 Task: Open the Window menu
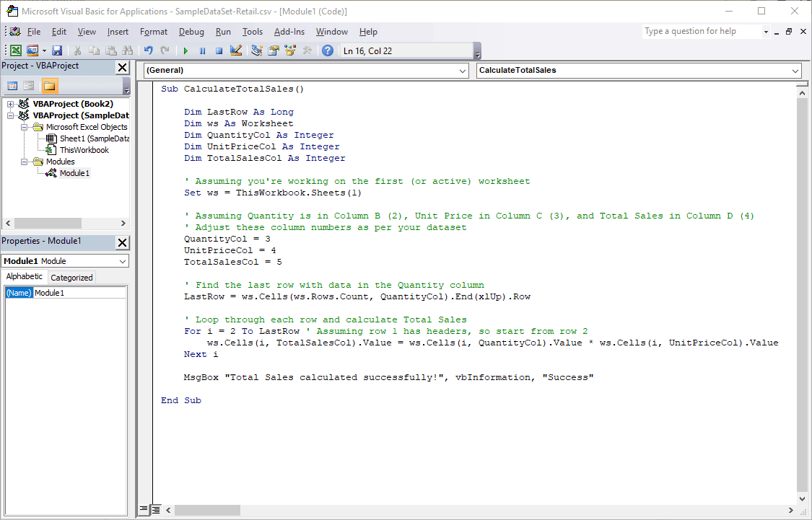click(x=331, y=32)
